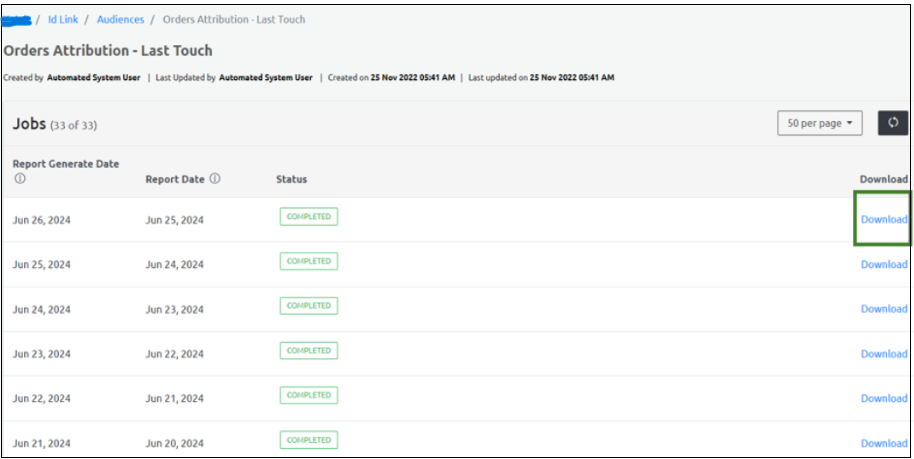Download the Jun 26, 2024 report
The width and height of the screenshot is (914, 459).
pos(884,219)
